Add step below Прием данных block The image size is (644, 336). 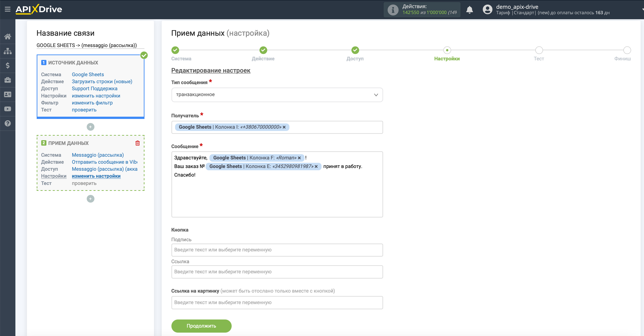(91, 199)
